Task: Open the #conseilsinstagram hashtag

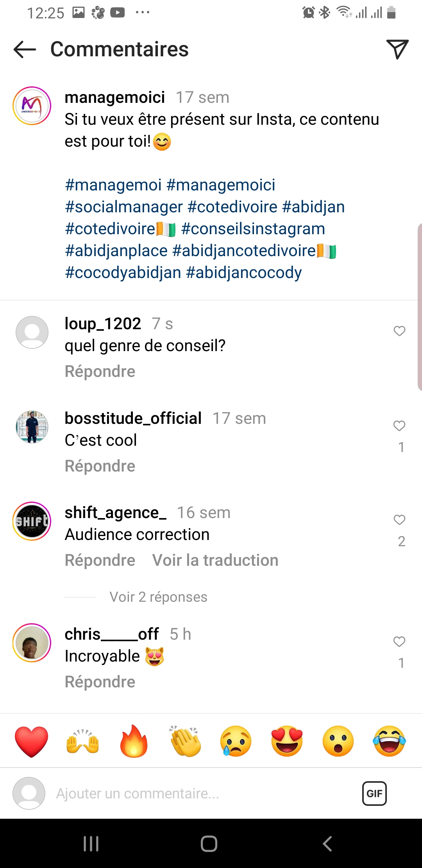Action: 253,229
